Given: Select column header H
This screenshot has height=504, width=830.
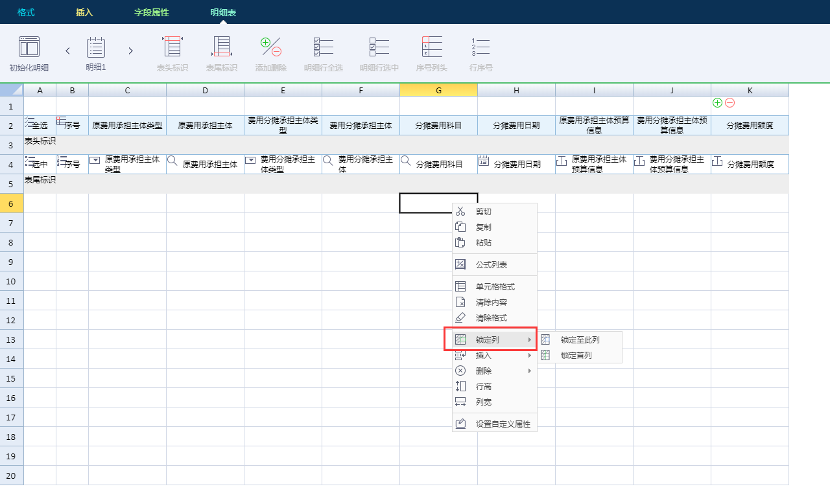Looking at the screenshot, I should (x=516, y=90).
